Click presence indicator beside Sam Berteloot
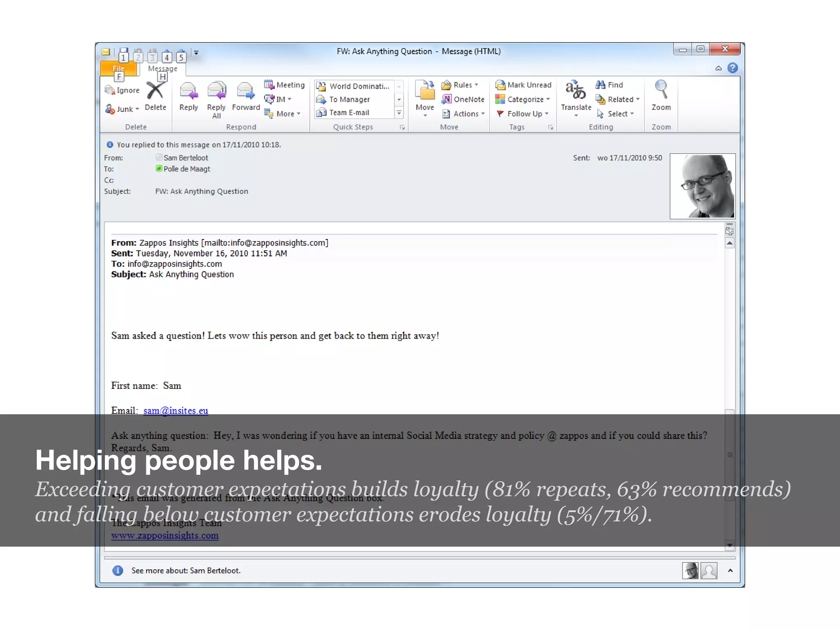 159,157
